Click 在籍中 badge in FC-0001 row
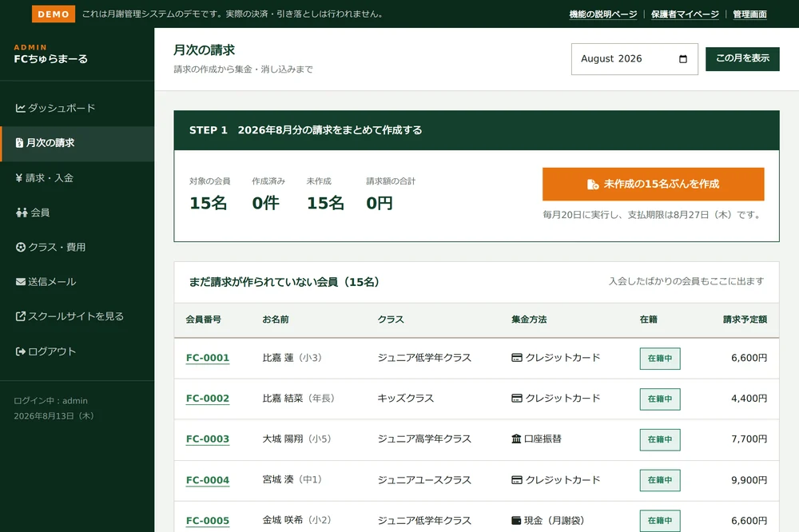799x532 pixels. coord(660,358)
